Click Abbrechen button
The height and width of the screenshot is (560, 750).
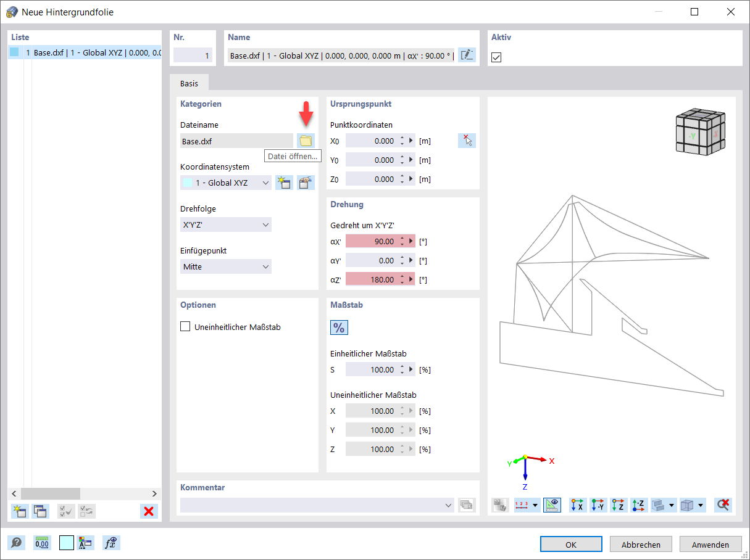pyautogui.click(x=641, y=545)
